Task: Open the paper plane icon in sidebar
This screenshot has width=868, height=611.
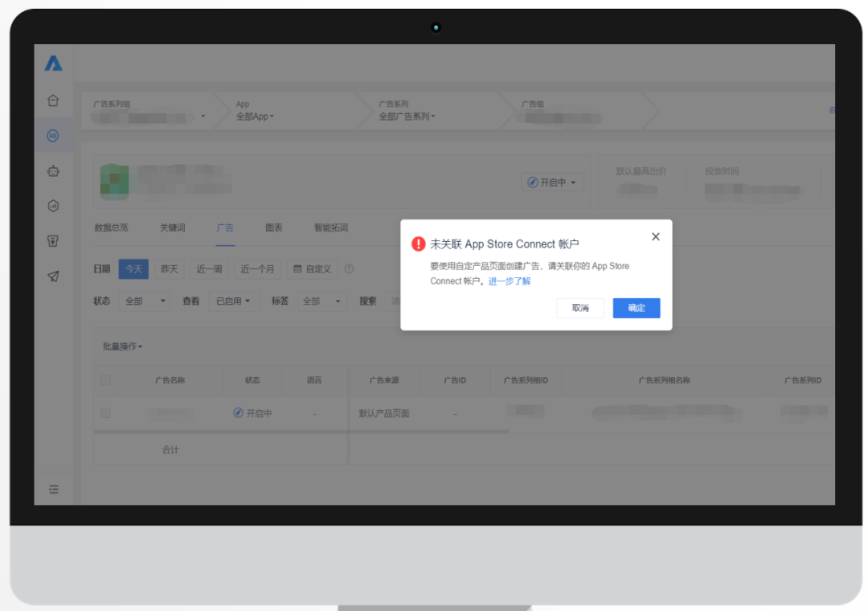Action: [53, 276]
